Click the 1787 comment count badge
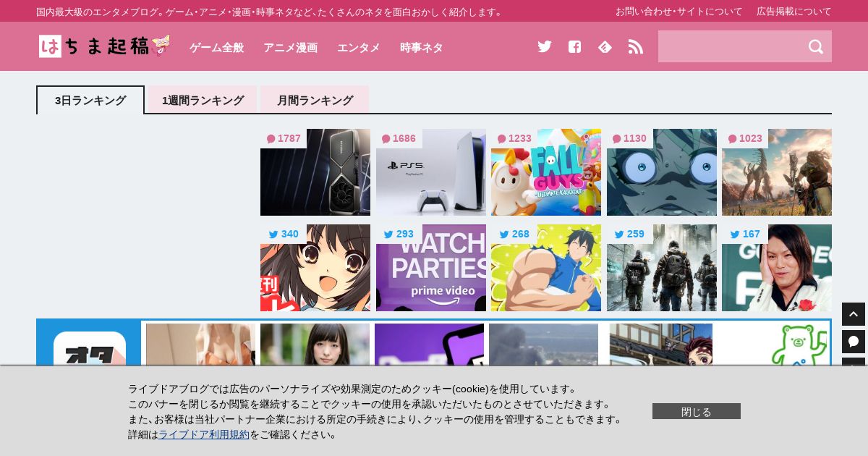Viewport: 868px width, 456px height. (x=284, y=138)
